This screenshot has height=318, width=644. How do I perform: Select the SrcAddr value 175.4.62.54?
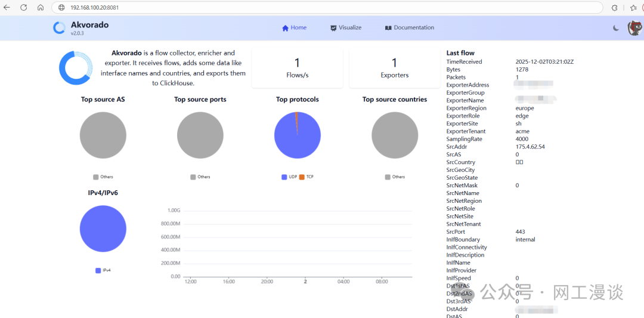530,147
